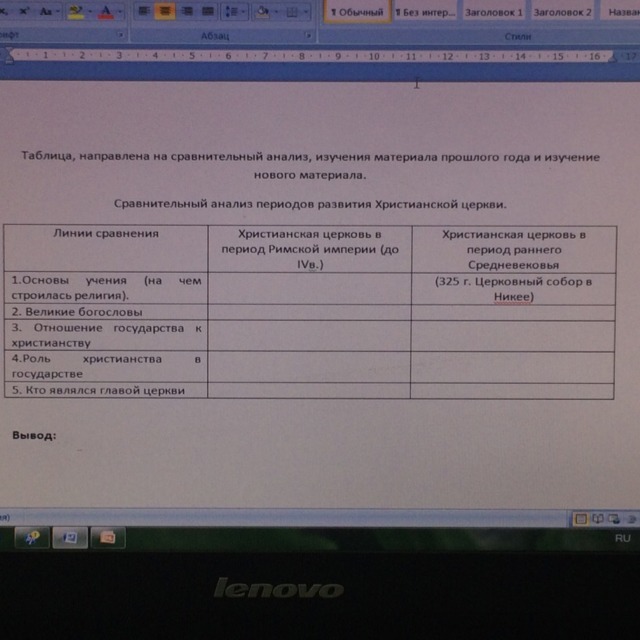The image size is (640, 640).
Task: Click the RU language indicator
Action: 623,538
